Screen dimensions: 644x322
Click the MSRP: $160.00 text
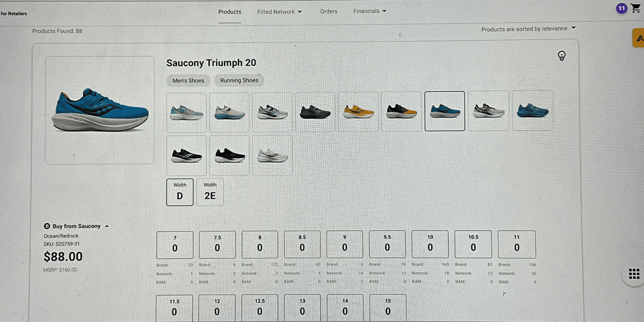point(60,270)
